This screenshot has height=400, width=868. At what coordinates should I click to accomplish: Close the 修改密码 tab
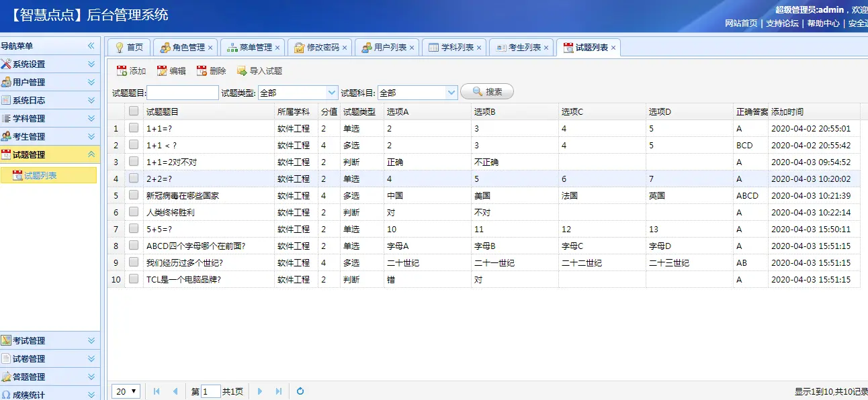coord(345,48)
